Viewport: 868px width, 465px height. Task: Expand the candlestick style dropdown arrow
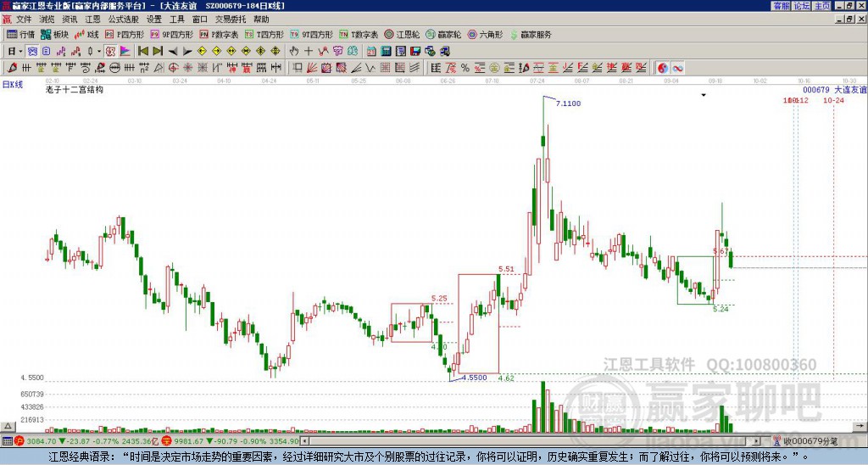99,52
